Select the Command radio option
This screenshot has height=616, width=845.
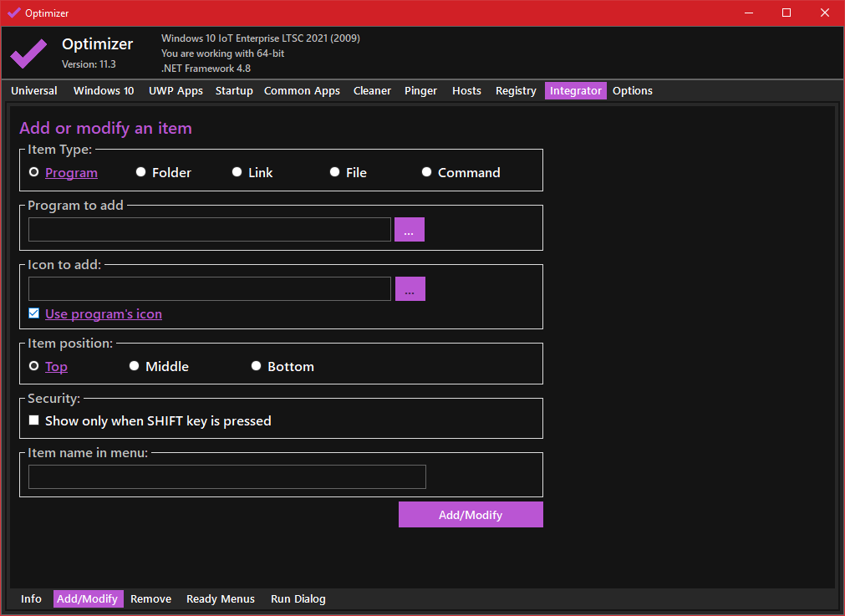pyautogui.click(x=427, y=172)
